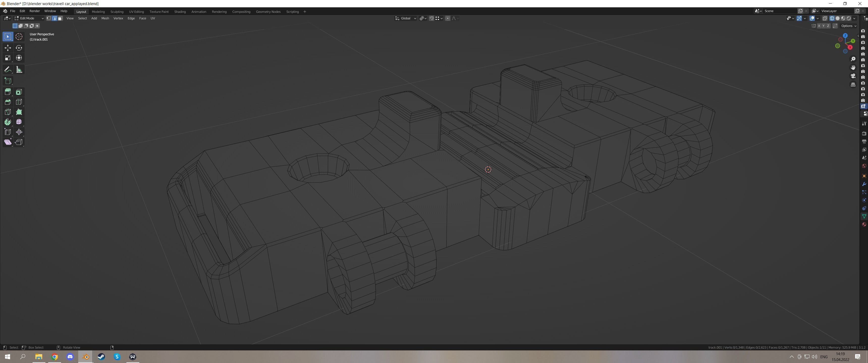Open the Object Data mesh properties tab
This screenshot has height=363, width=868.
click(864, 217)
